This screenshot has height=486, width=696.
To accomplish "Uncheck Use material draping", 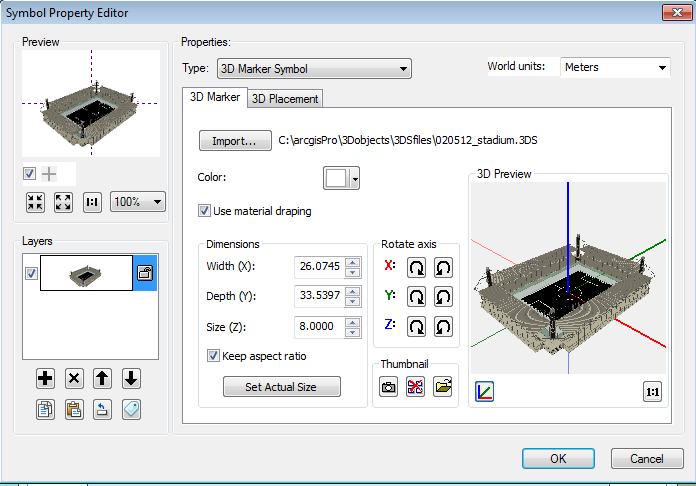I will pyautogui.click(x=205, y=211).
